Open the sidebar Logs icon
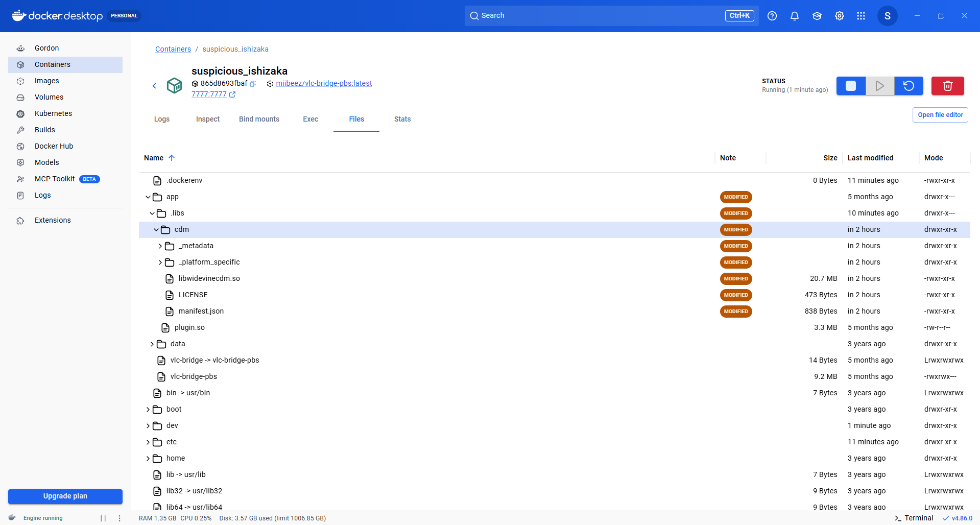This screenshot has width=980, height=525. [20, 195]
